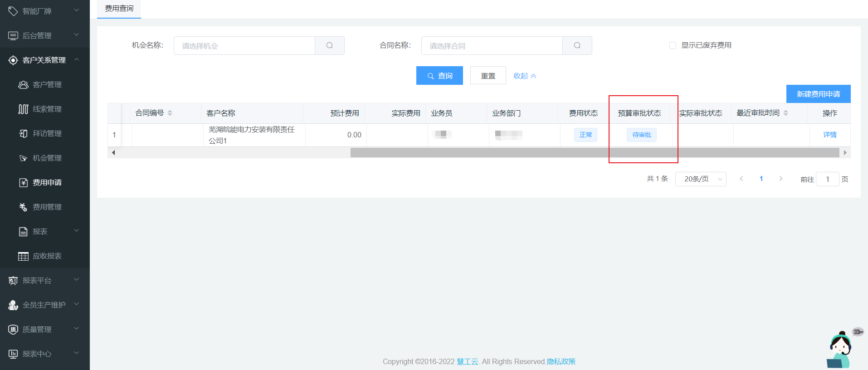Click the search icon beside 合同名称 field
The height and width of the screenshot is (370, 868).
tap(577, 46)
